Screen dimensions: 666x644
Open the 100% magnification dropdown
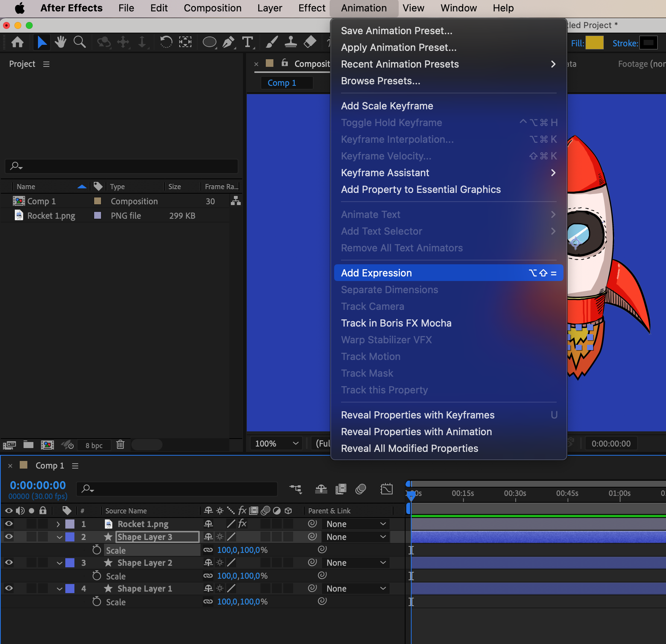point(276,444)
